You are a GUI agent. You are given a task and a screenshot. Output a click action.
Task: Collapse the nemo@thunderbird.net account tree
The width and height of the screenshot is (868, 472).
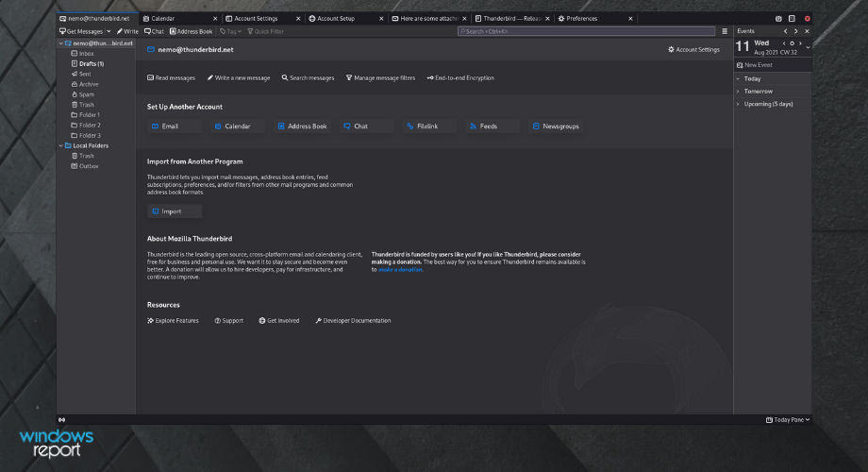click(61, 43)
